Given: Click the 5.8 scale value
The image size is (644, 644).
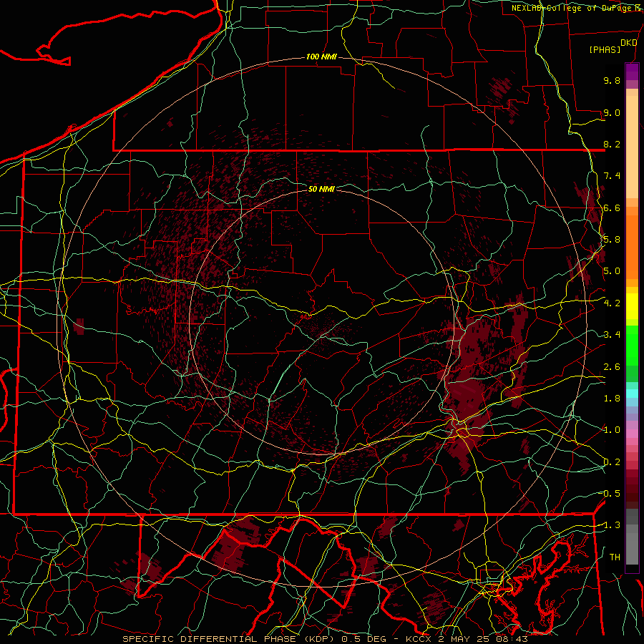Looking at the screenshot, I should point(612,240).
